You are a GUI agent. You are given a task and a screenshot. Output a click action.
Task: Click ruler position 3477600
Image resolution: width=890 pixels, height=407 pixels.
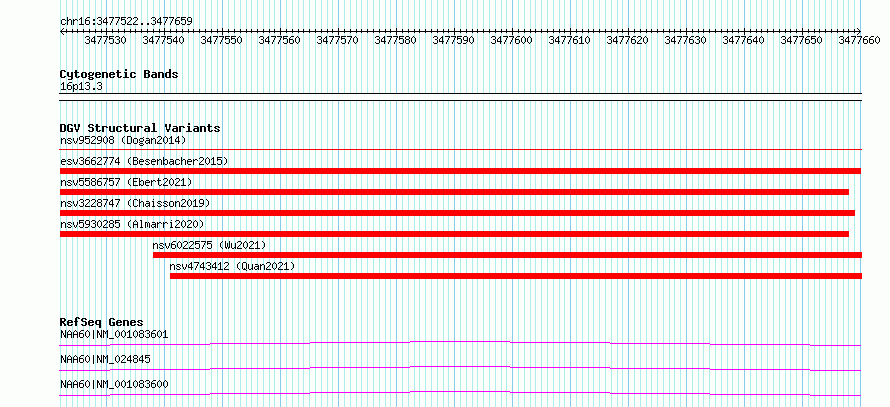click(511, 40)
